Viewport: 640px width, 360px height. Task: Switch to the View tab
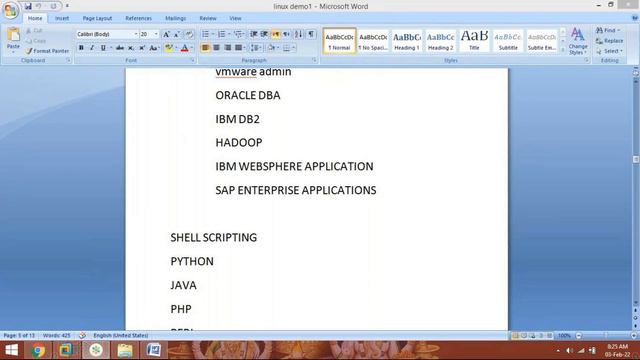[x=235, y=18]
